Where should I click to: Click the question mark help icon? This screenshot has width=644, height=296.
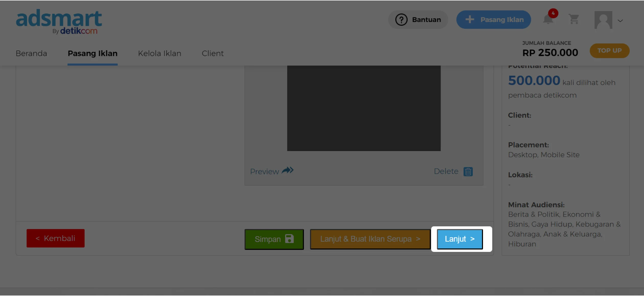point(401,20)
